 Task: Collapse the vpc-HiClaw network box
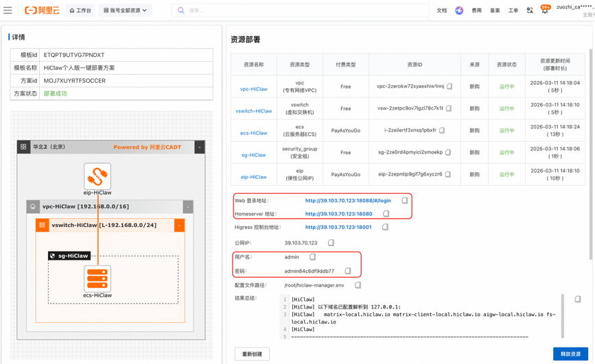click(188, 207)
